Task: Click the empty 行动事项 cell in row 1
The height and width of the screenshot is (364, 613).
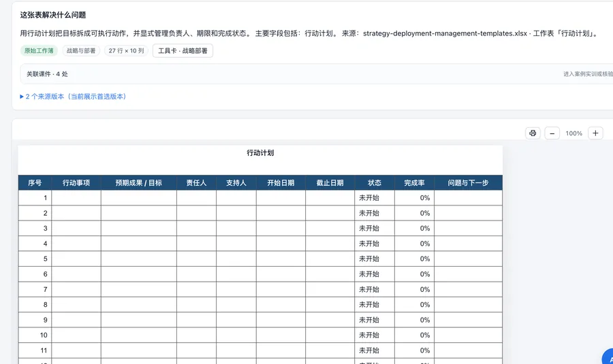Action: pyautogui.click(x=76, y=197)
